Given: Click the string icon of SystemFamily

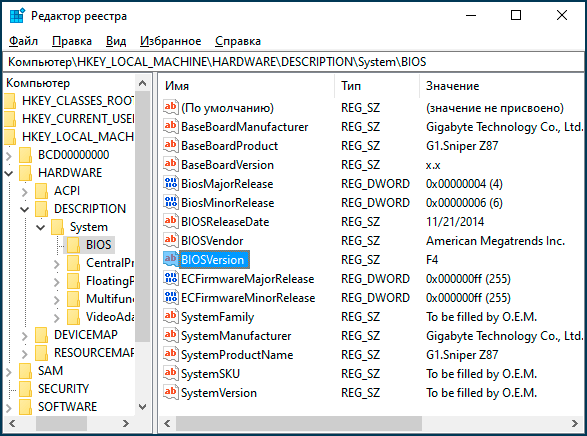Looking at the screenshot, I should pos(171,316).
